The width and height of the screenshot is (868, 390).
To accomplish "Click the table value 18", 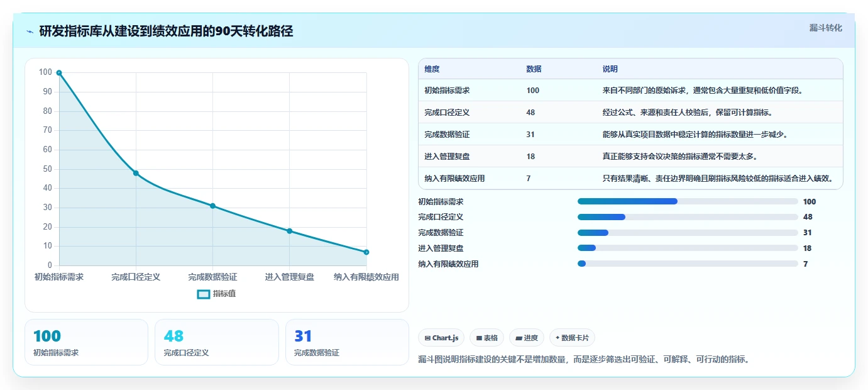I will coord(531,157).
